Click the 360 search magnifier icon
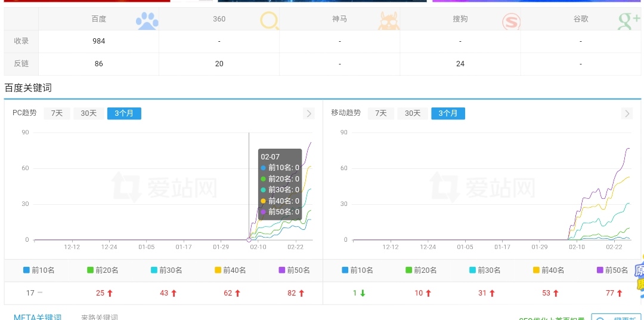This screenshot has width=644, height=320. coord(270,21)
